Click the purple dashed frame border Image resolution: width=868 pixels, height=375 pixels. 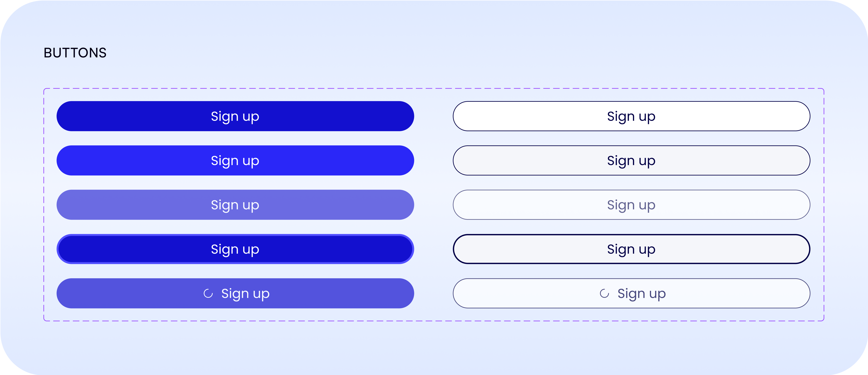(x=434, y=89)
